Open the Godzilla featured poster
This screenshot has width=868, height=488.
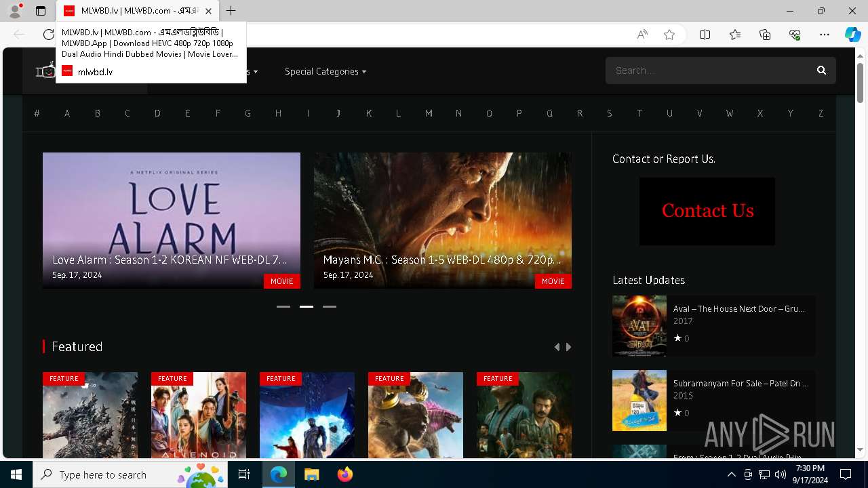click(x=90, y=415)
